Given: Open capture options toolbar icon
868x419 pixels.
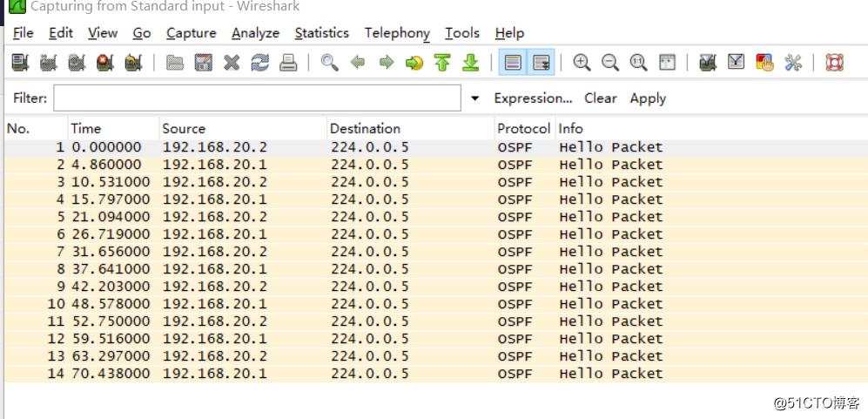Looking at the screenshot, I should pos(49,63).
